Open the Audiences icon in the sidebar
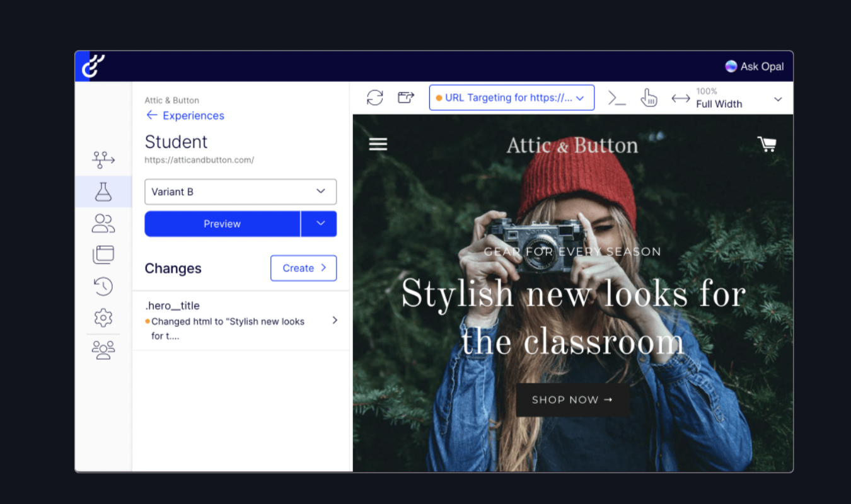This screenshot has width=851, height=504. (x=103, y=223)
